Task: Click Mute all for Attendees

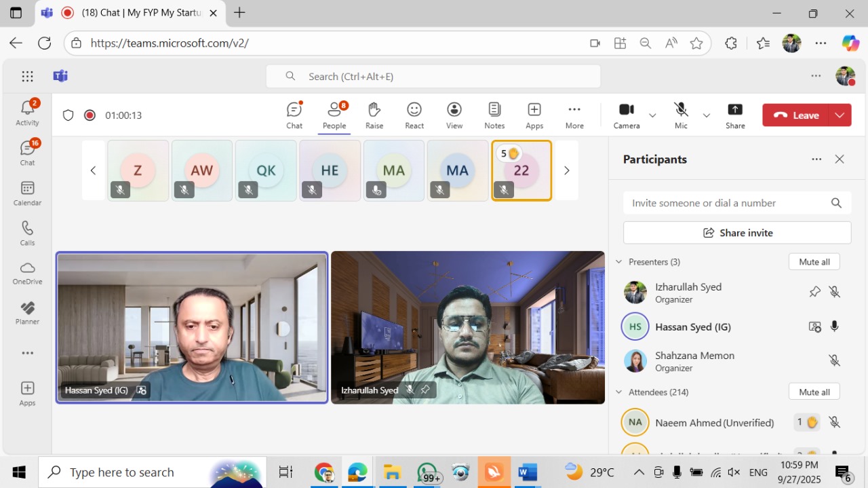Action: [x=814, y=392]
